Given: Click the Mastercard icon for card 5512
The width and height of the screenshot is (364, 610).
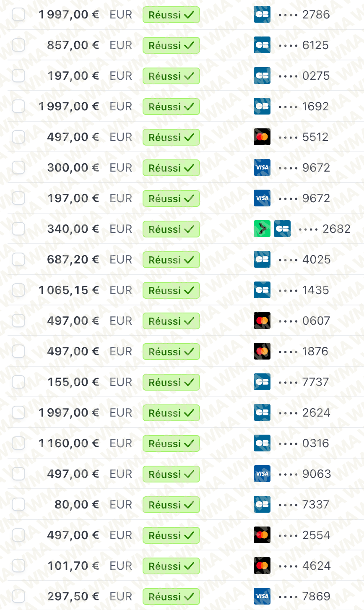Looking at the screenshot, I should [262, 137].
